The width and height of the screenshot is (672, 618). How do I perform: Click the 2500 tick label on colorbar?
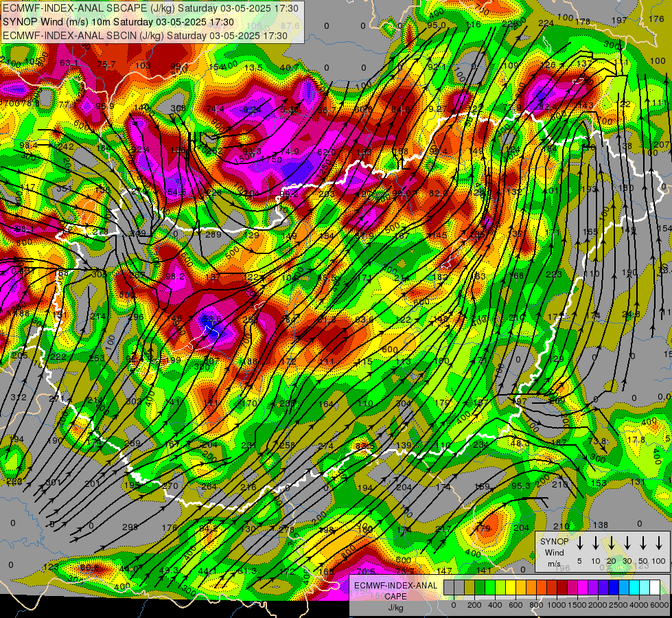[618, 605]
